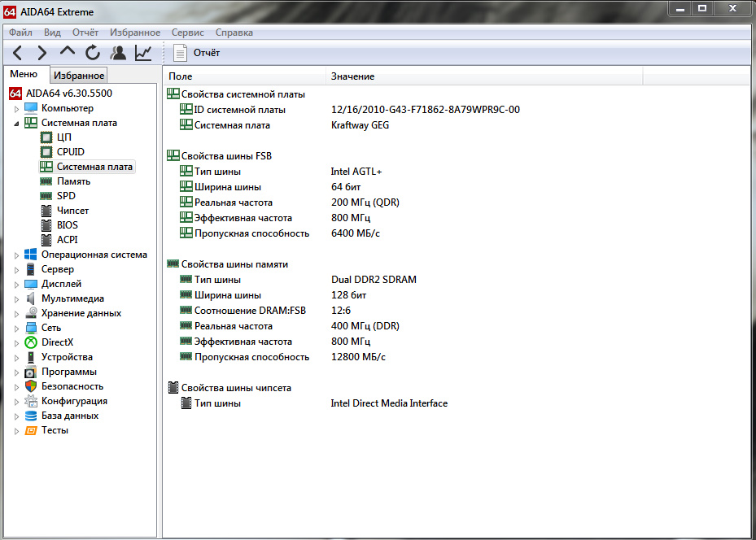Click the Компьютер monitor icon
The image size is (756, 540).
pyautogui.click(x=31, y=108)
